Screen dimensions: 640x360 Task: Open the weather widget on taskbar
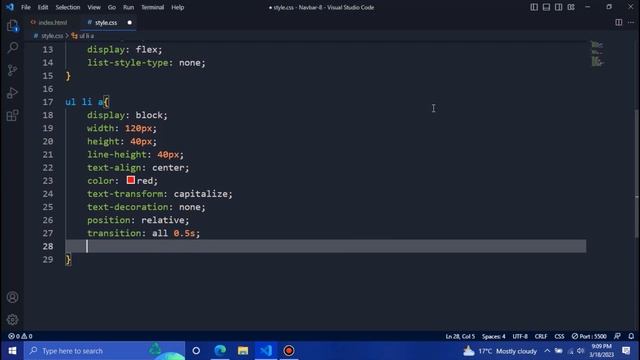(500, 351)
